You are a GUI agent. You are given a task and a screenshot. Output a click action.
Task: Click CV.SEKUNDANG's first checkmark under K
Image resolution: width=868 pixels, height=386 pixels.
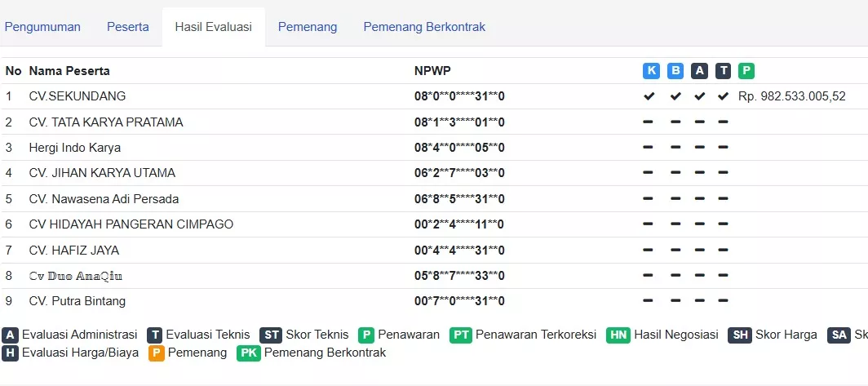click(x=649, y=96)
